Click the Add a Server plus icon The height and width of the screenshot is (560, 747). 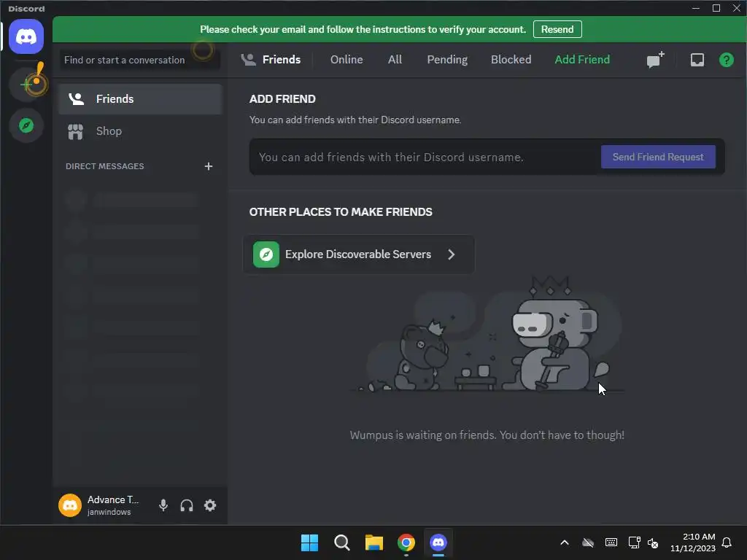pos(26,85)
